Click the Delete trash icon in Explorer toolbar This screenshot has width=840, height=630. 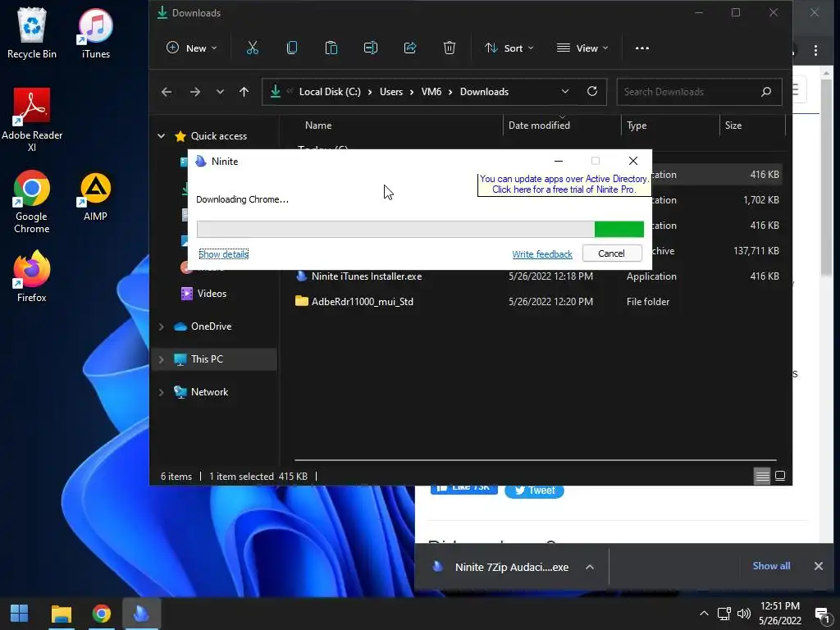(450, 48)
